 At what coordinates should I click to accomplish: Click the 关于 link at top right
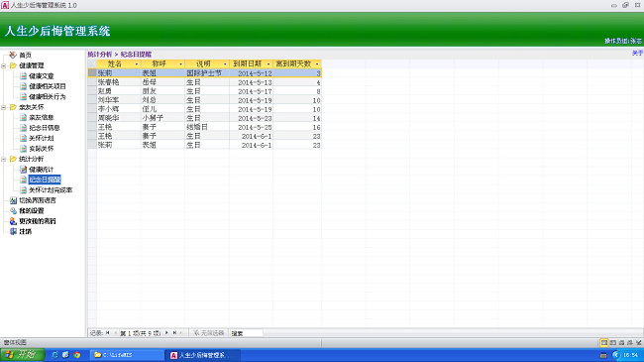[x=637, y=54]
